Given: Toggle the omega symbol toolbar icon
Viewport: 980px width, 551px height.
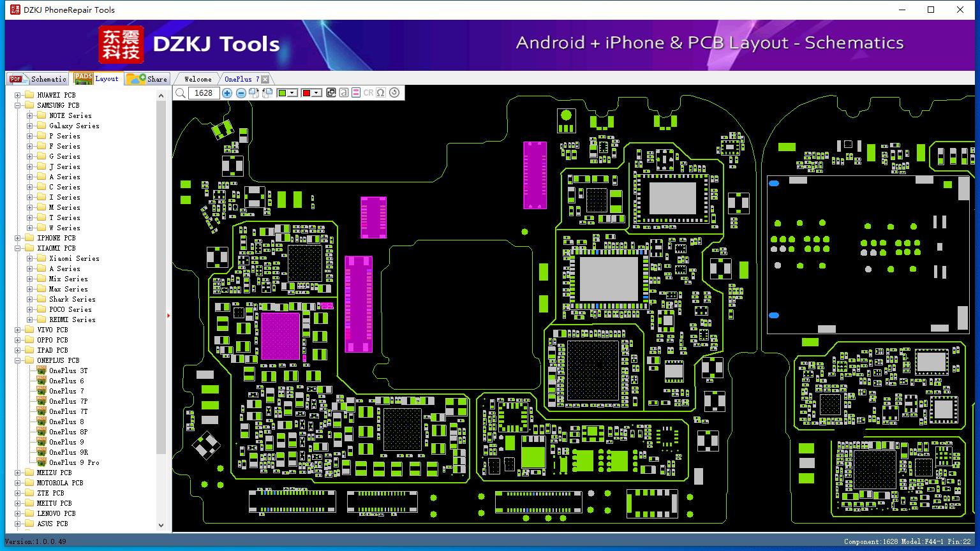Looking at the screenshot, I should click(x=381, y=93).
